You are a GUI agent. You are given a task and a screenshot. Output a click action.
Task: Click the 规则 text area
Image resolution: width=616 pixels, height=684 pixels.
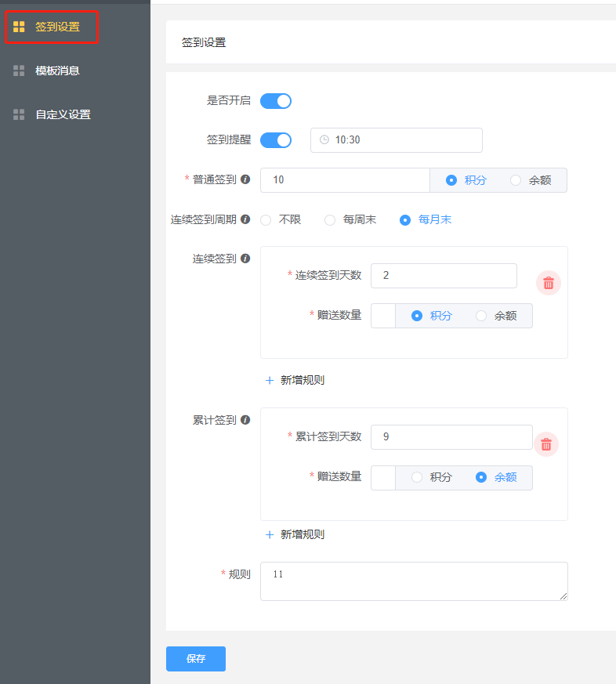click(x=414, y=581)
